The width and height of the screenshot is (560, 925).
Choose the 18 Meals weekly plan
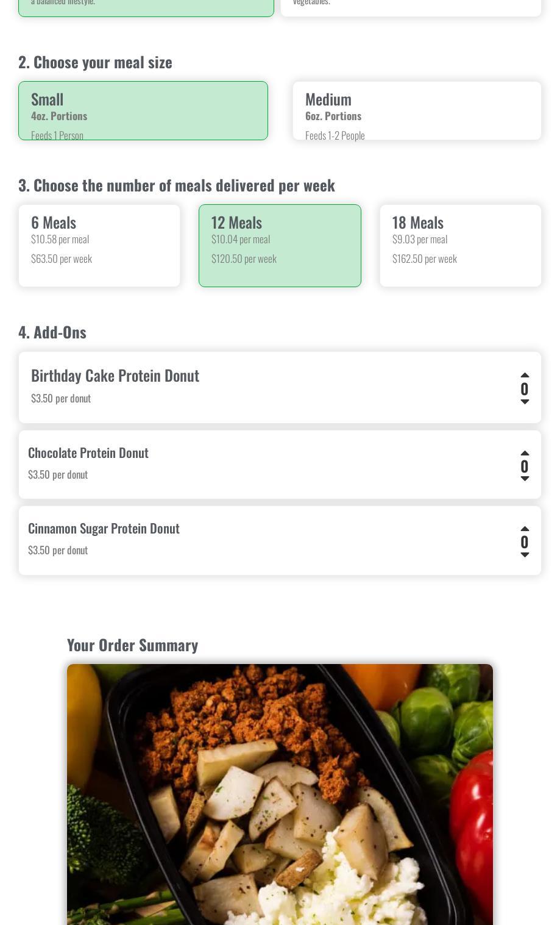point(460,246)
